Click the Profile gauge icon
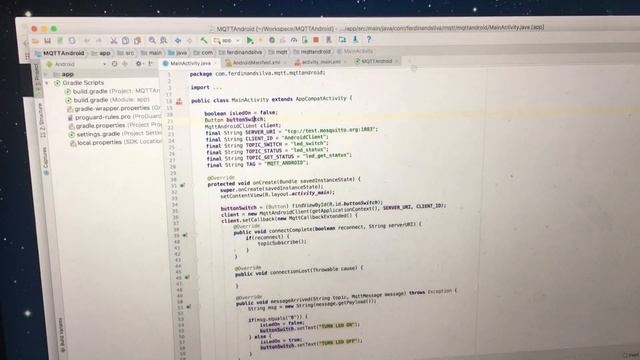Image resolution: width=640 pixels, height=360 pixels. (294, 40)
